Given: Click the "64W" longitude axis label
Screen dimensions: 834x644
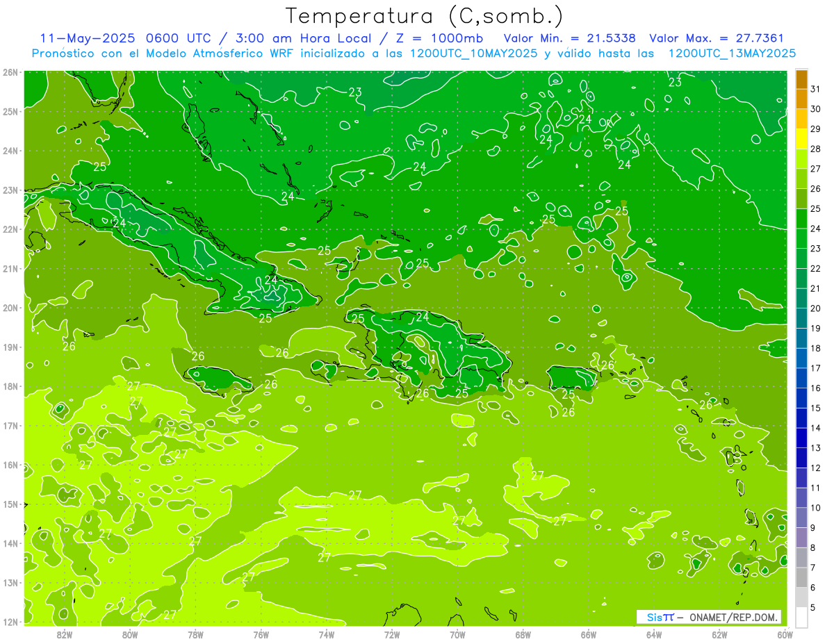Looking at the screenshot, I should pos(654,634).
